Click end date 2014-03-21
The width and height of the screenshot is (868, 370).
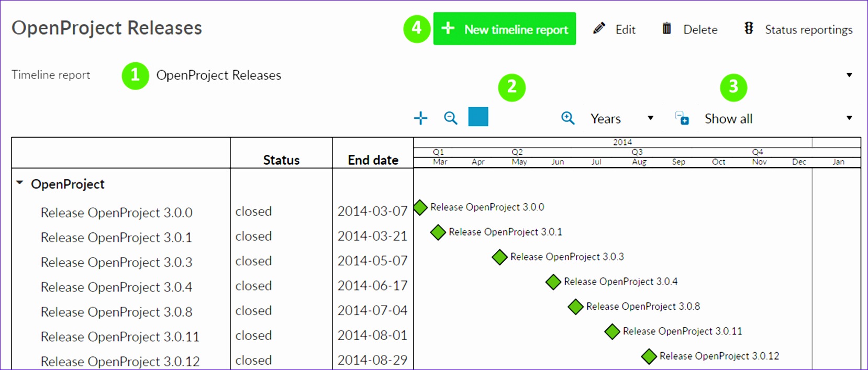[372, 237]
